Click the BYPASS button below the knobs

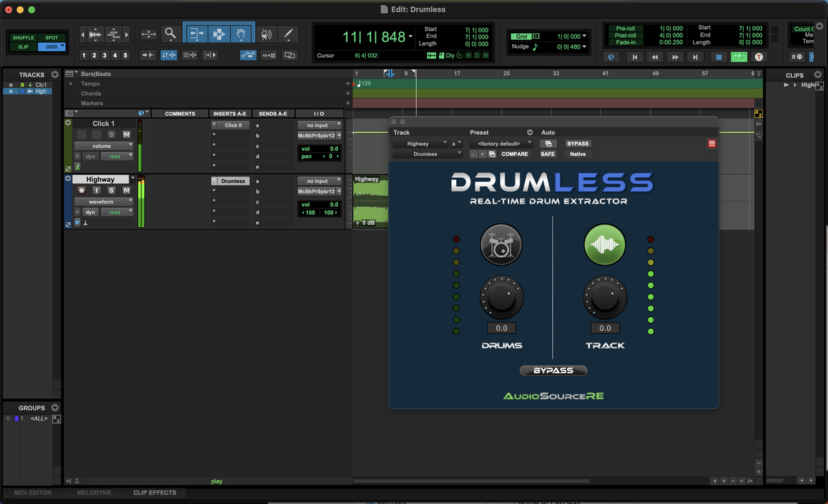[553, 370]
